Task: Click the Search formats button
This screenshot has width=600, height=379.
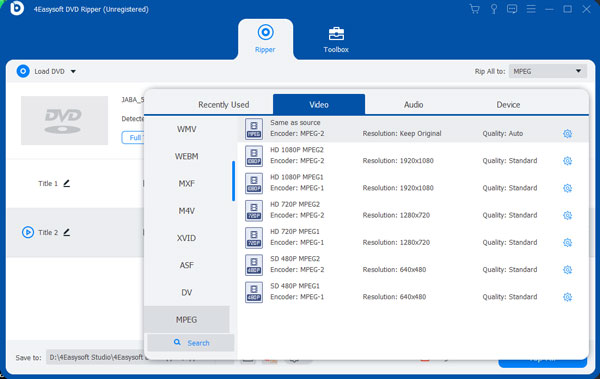Action: click(x=191, y=343)
